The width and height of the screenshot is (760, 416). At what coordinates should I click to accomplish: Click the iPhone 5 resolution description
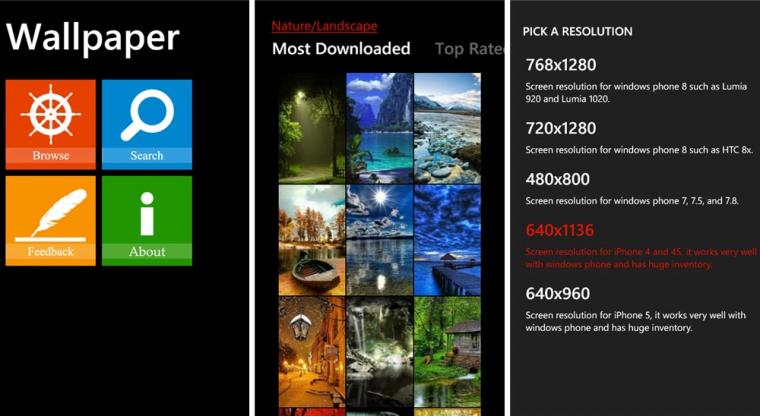click(x=635, y=321)
